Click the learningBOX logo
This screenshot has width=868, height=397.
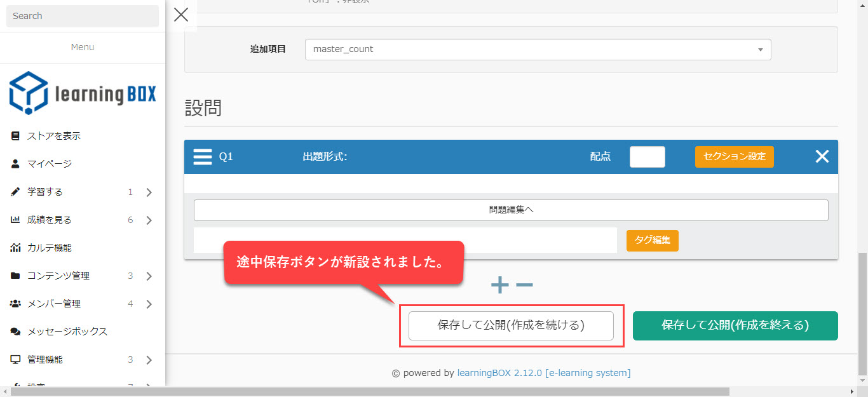pos(83,93)
